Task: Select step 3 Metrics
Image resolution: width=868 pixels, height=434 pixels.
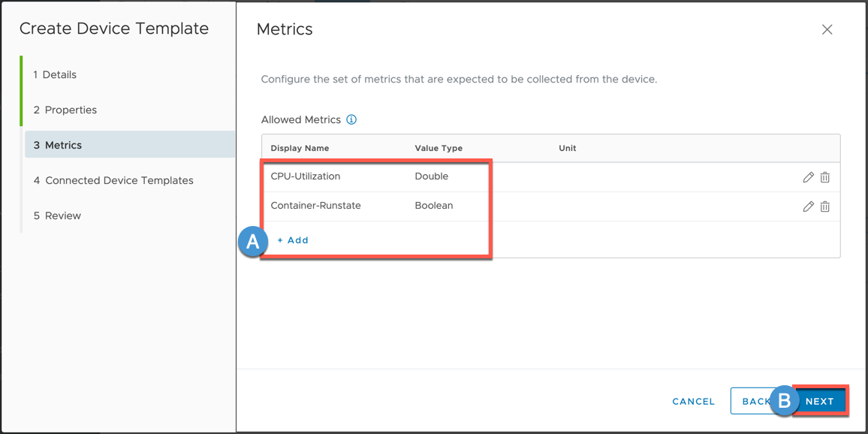Action: click(x=58, y=145)
